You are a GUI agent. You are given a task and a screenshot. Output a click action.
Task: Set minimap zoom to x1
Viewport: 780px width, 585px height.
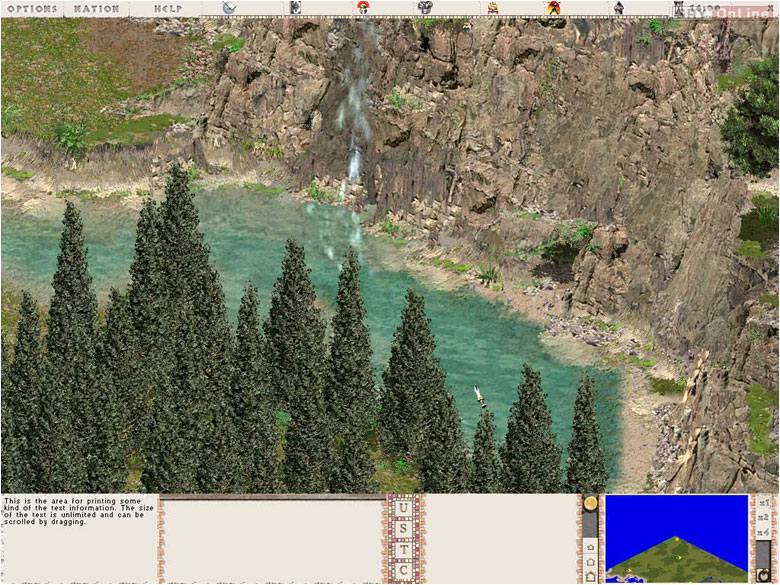point(764,503)
